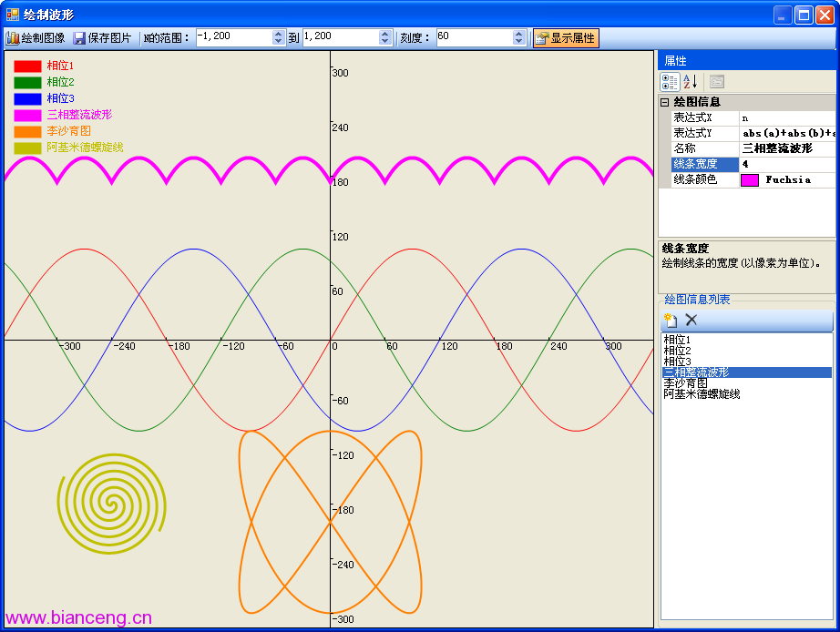Select 相位3 in the drawing info list
840x632 pixels.
(747, 362)
